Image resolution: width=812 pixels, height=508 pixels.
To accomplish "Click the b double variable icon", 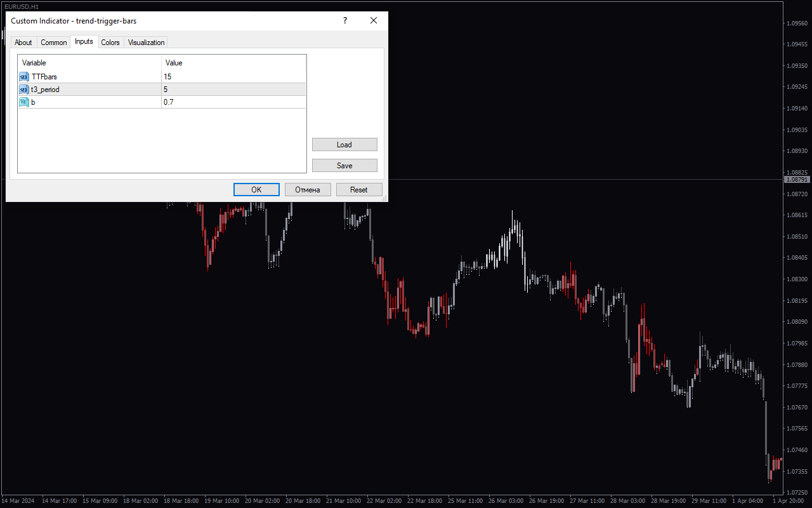I will point(23,102).
